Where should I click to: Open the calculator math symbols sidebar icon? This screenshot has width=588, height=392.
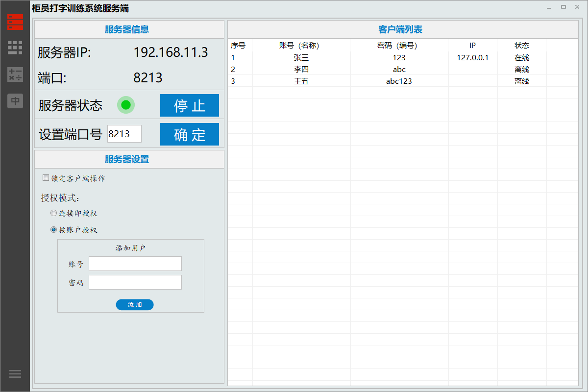click(15, 74)
